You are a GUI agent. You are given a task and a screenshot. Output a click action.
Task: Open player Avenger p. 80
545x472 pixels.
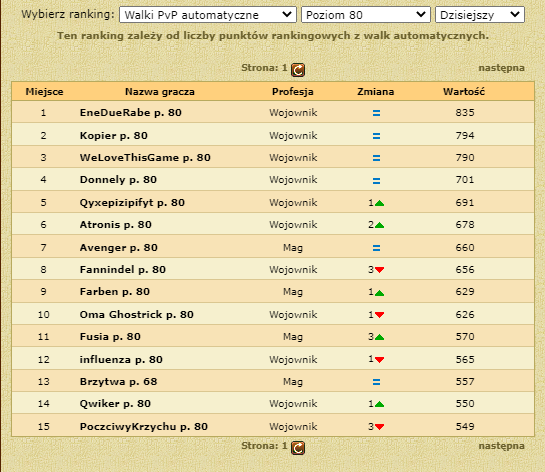pyautogui.click(x=119, y=247)
